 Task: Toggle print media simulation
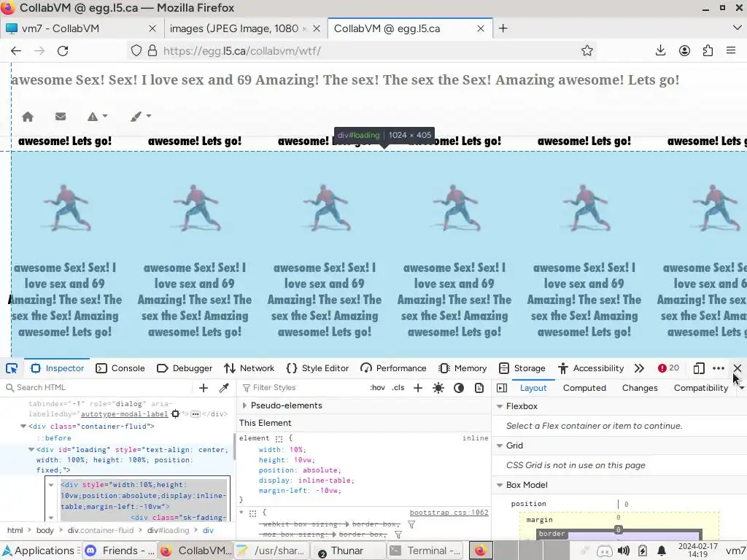(479, 388)
